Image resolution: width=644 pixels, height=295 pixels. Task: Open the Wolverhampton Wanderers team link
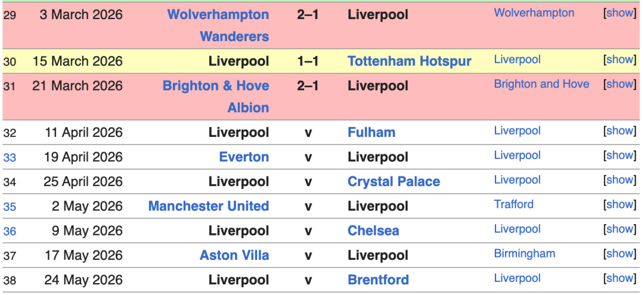click(218, 14)
